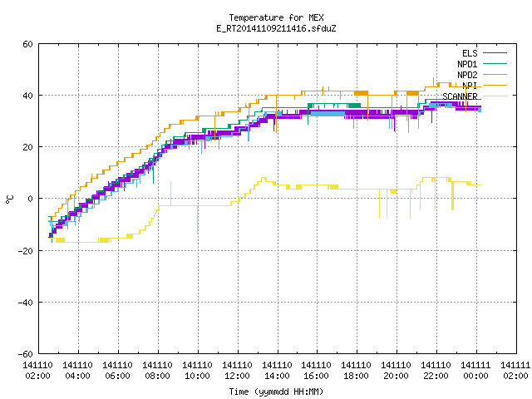This screenshot has height=399, width=532.
Task: Click the NPD1 legend label
Action: (467, 64)
